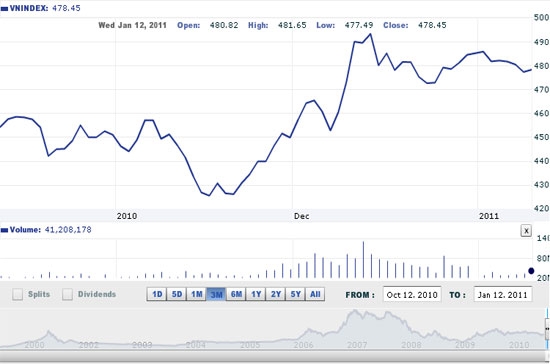Viewport: 550px width, 364px height.
Task: Click the 430 price axis label
Action: [542, 184]
